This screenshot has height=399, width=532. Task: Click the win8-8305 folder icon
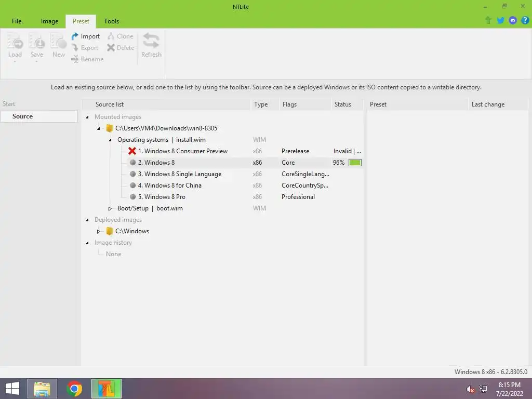coord(109,128)
